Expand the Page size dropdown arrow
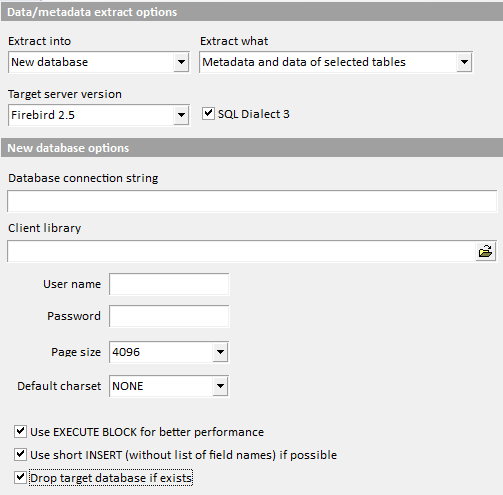 (x=220, y=352)
